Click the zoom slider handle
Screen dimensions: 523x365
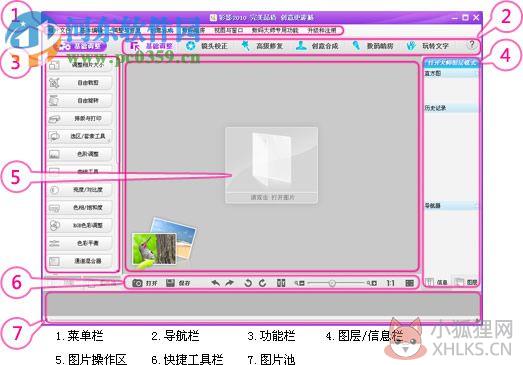[x=332, y=283]
